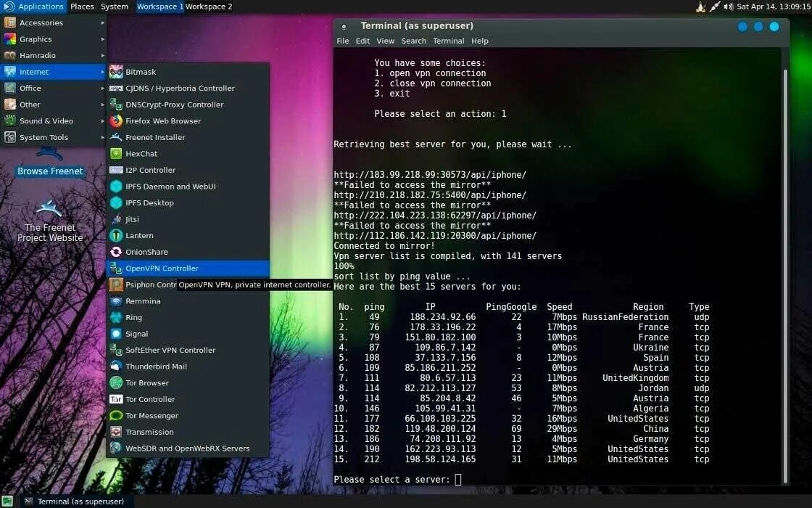
Task: Click the volume speaker icon in top panel
Action: pos(729,7)
